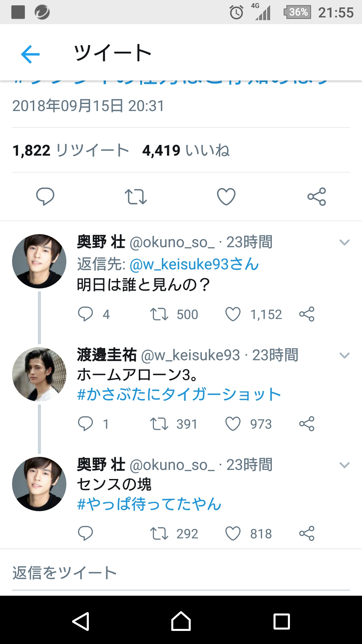Share the main tweet
This screenshot has width=362, height=644.
(316, 197)
